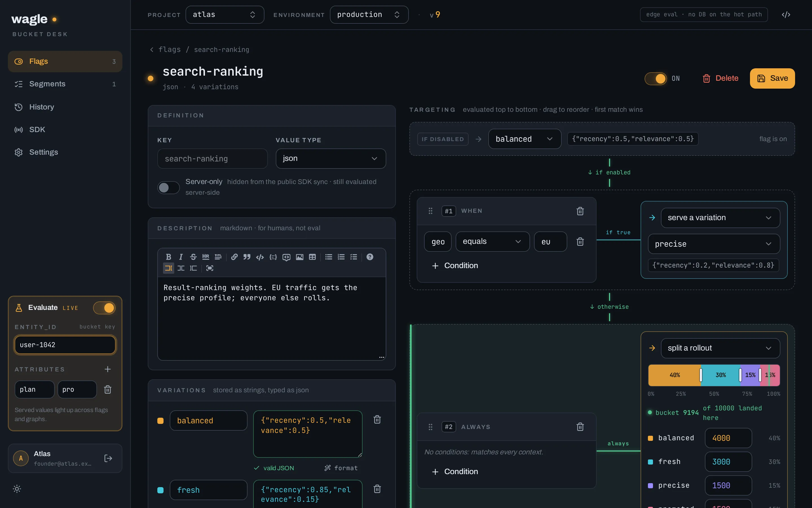Viewport: 812px width, 508px height.
Task: Toggle Server-only switch
Action: [168, 187]
